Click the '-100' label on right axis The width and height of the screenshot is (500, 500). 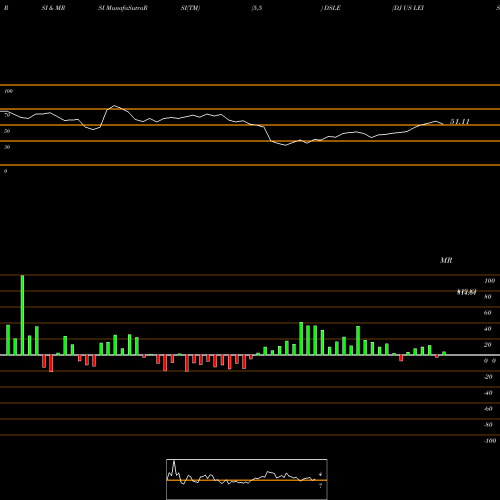(x=490, y=441)
